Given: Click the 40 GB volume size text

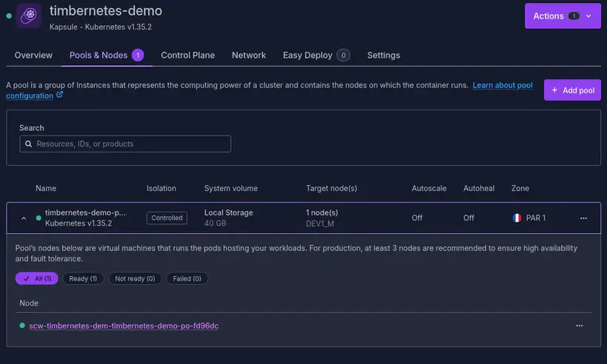Looking at the screenshot, I should [215, 223].
